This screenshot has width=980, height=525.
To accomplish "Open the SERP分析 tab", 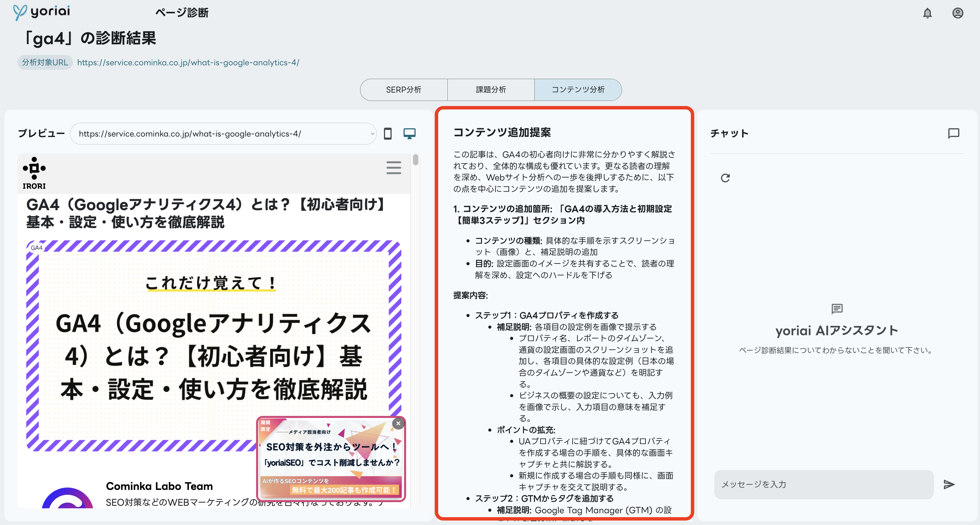I will [404, 90].
